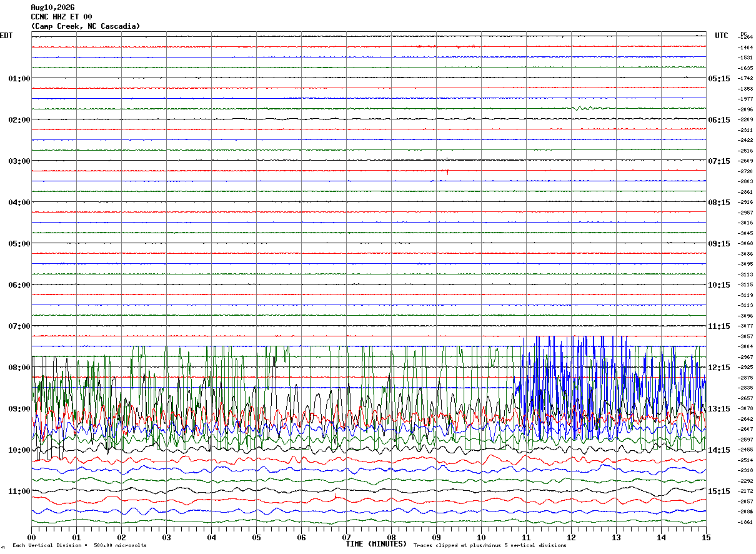Click the DC offset value -1742
756x554 pixels.
coord(745,78)
